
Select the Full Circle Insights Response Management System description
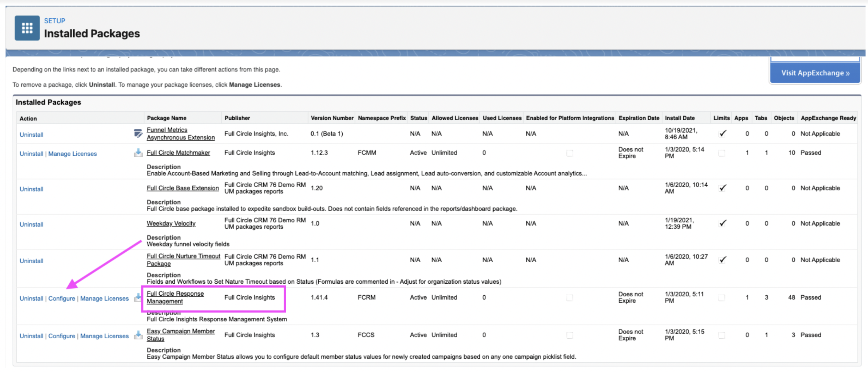tap(217, 319)
